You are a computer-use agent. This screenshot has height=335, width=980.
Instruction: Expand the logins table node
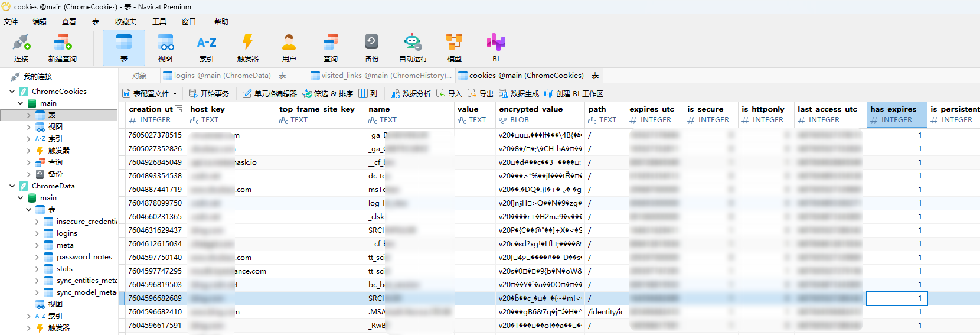point(37,233)
